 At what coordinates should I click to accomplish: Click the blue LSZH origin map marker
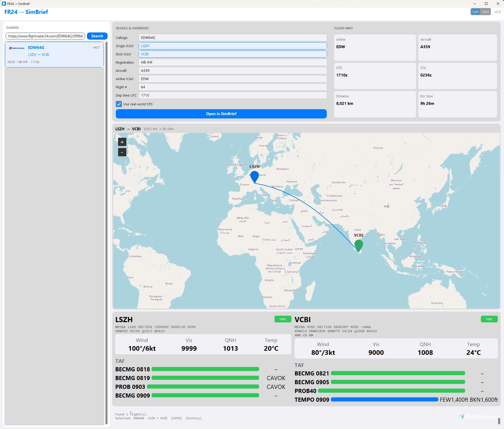click(x=254, y=177)
